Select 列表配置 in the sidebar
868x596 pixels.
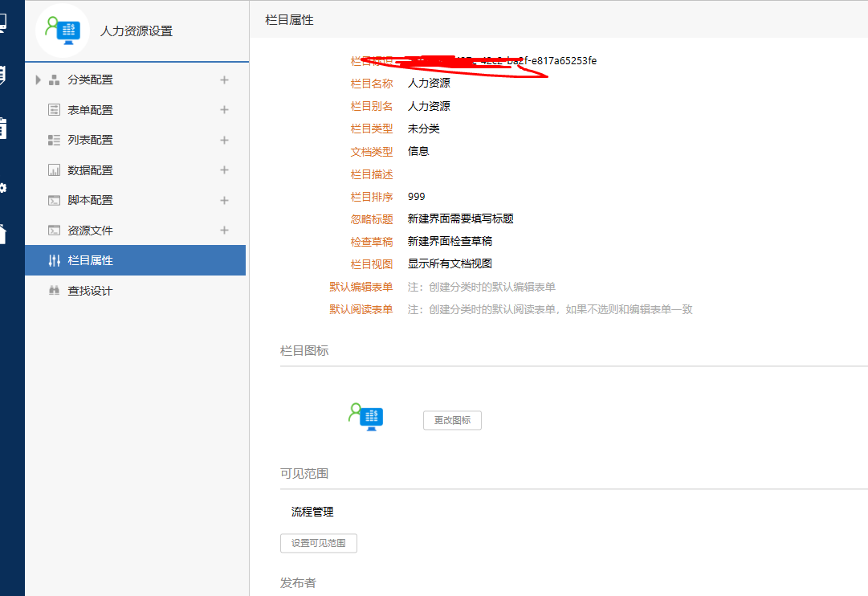click(90, 140)
